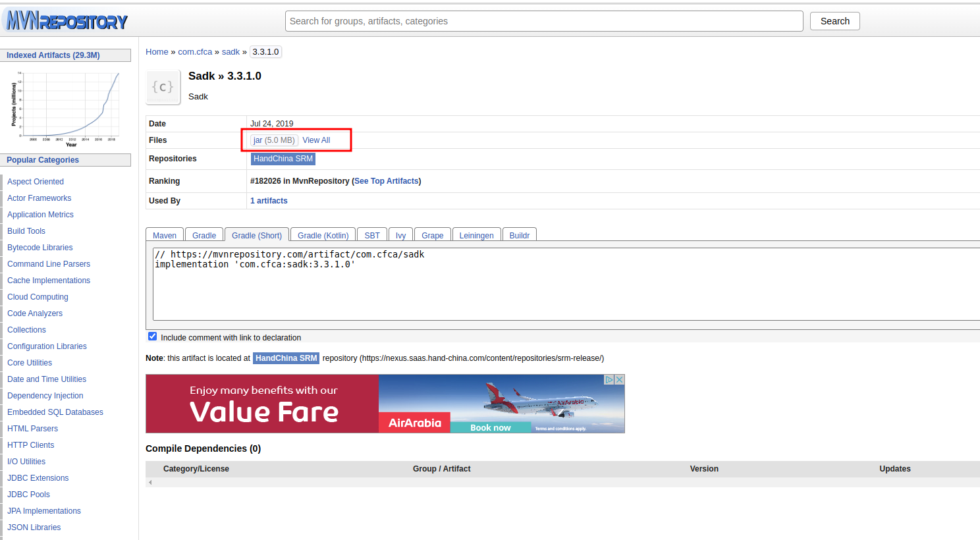Open Code Analyzers category

click(35, 313)
